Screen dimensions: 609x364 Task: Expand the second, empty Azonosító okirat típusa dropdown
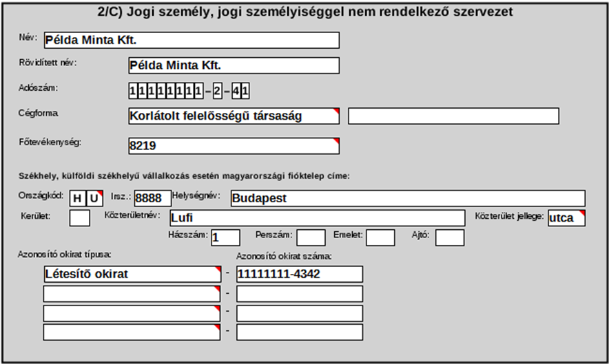point(132,294)
